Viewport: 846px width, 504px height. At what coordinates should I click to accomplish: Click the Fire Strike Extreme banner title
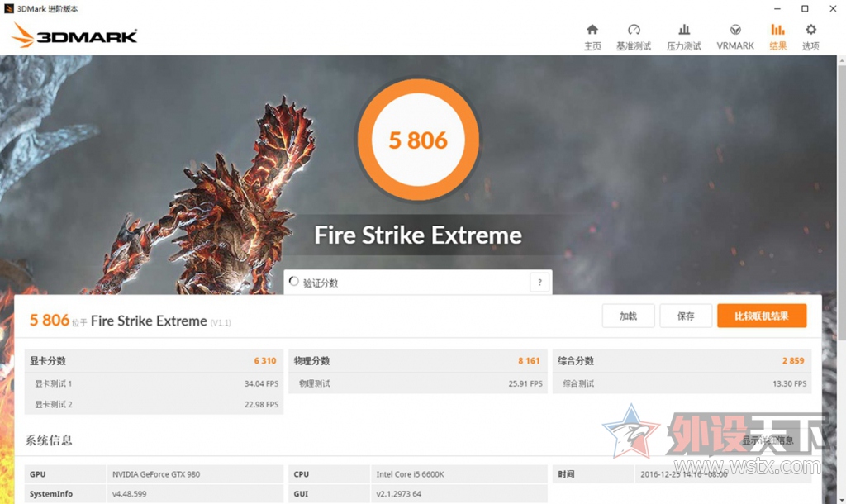click(x=418, y=235)
